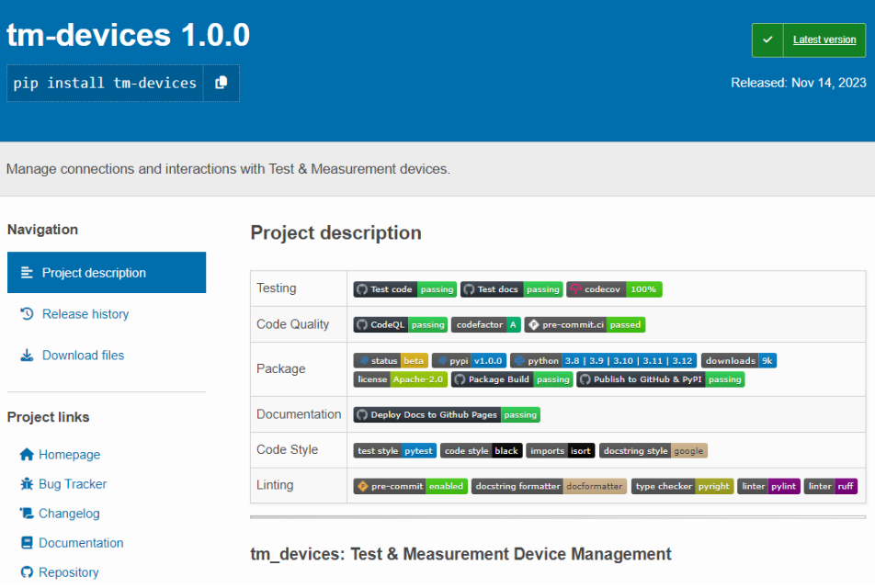Open the Changelog project link
The image size is (875, 588).
[x=69, y=514]
